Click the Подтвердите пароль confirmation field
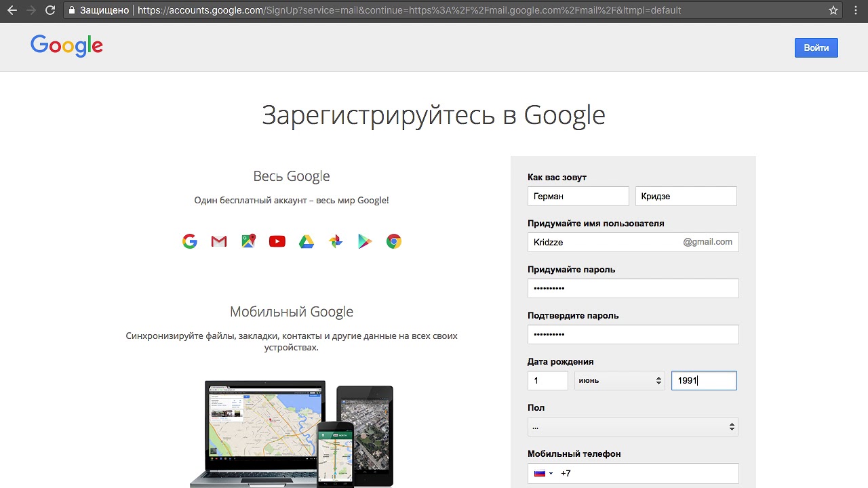The image size is (868, 488). coord(633,334)
